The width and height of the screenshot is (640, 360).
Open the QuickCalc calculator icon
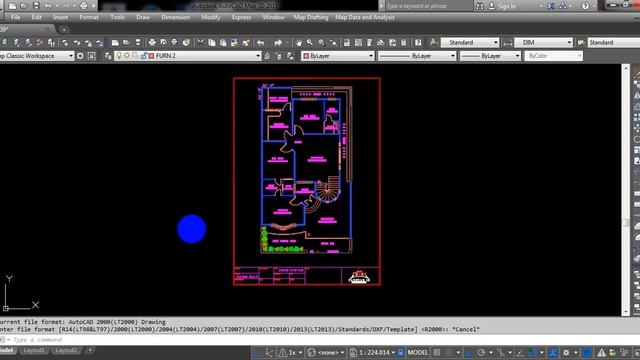(403, 42)
